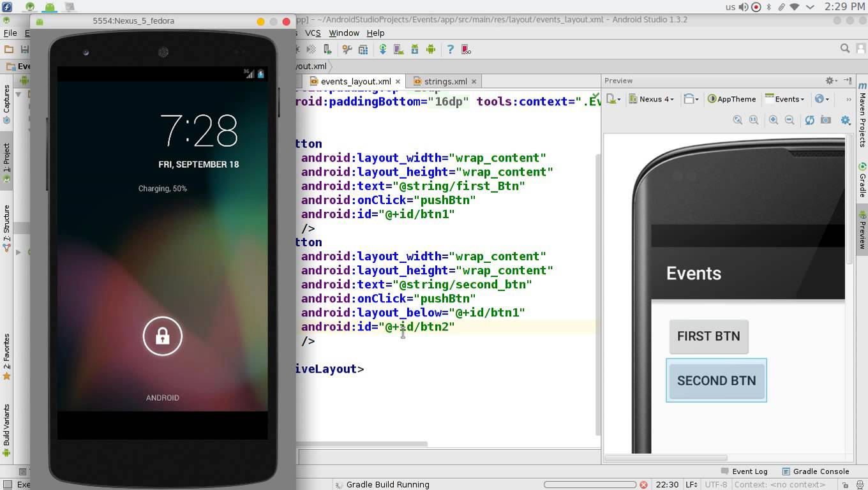The width and height of the screenshot is (868, 490).
Task: Toggle the read-only lock icon in status bar
Action: tap(844, 485)
